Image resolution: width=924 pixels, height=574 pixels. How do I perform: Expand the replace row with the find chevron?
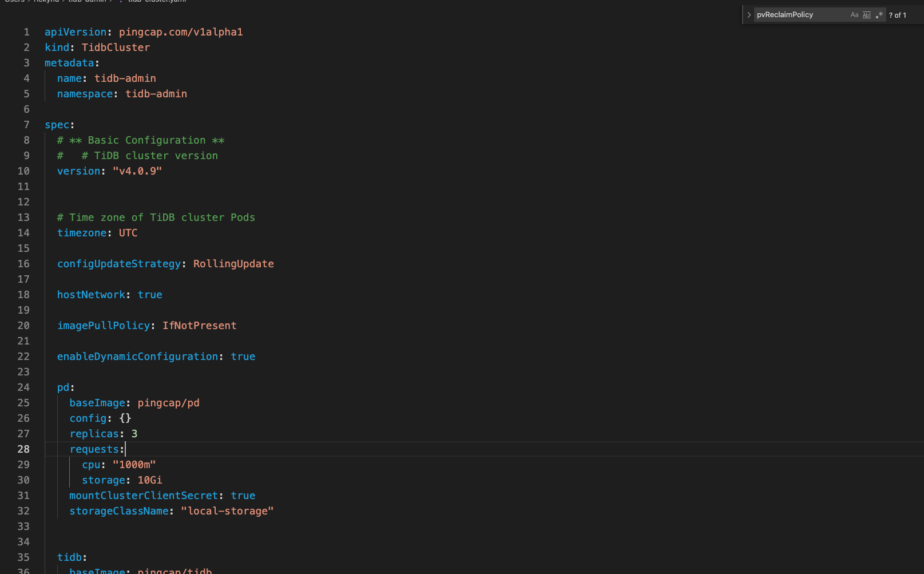click(749, 15)
